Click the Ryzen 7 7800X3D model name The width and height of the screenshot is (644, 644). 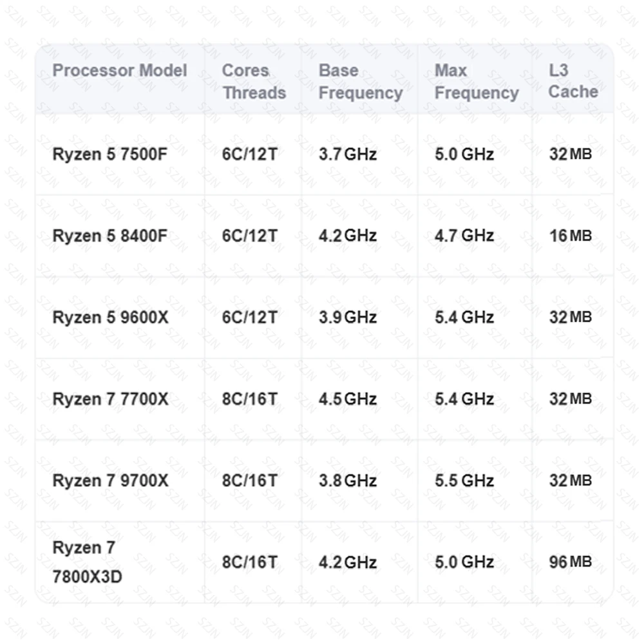pos(87,562)
